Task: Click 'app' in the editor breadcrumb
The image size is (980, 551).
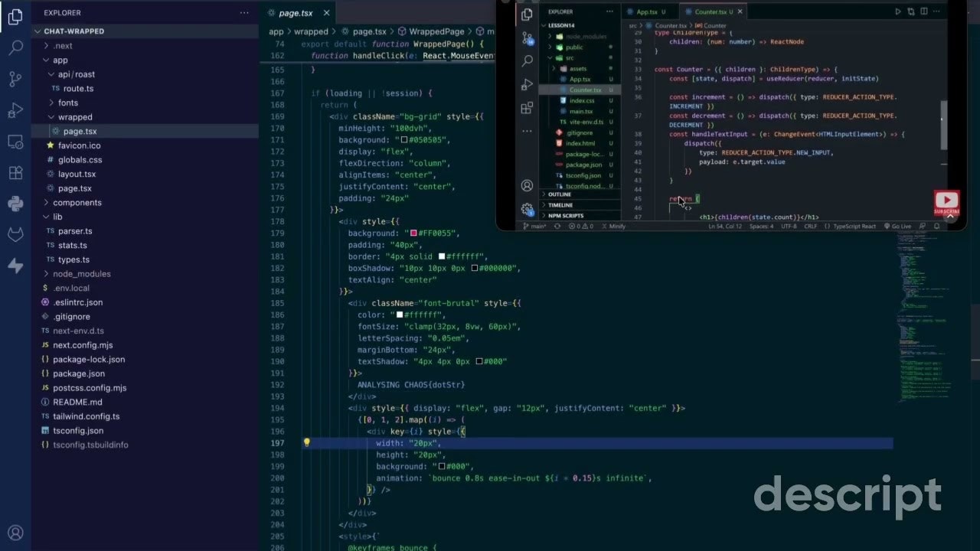Action: [x=276, y=31]
